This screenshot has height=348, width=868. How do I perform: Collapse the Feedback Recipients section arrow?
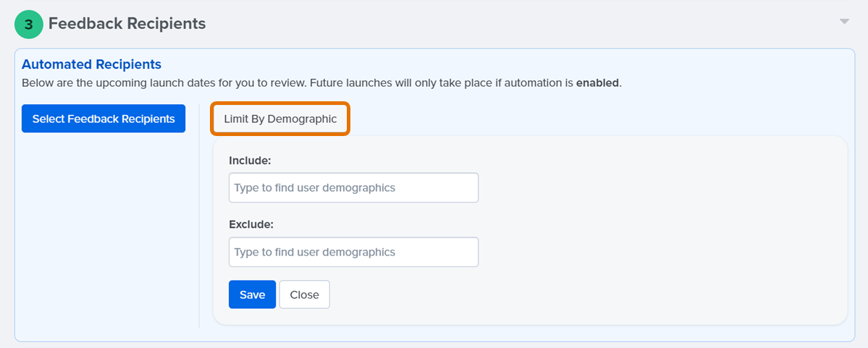coord(843,22)
